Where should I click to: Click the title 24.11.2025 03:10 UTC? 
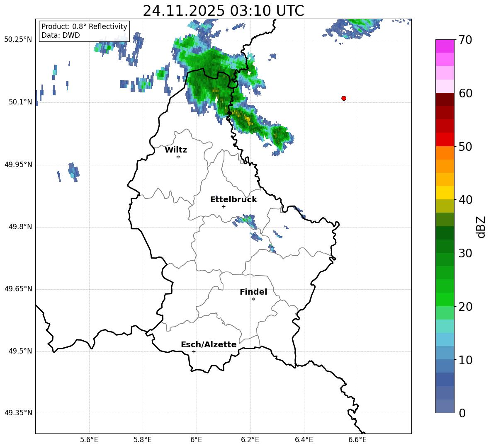point(223,11)
